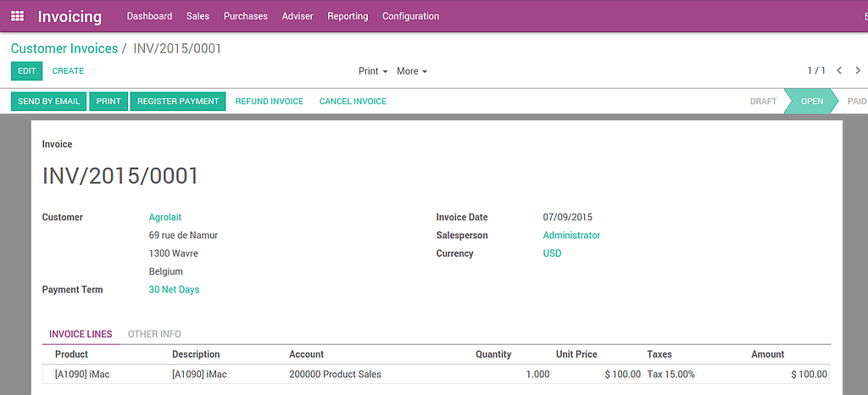Expand the More dropdown menu
The height and width of the screenshot is (395, 868).
tap(412, 71)
